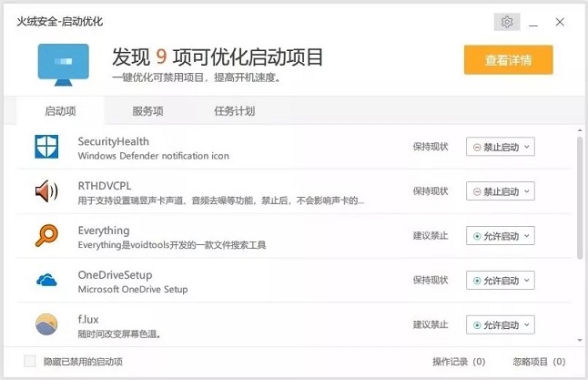Open SecurityHealth 禁止启动 dropdown
The width and height of the screenshot is (588, 380).
tap(500, 148)
